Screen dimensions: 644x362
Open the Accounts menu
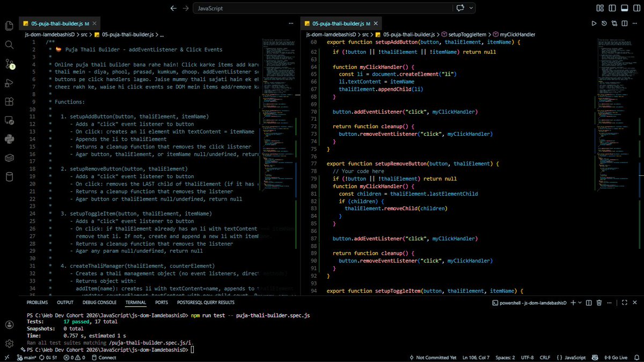[x=9, y=324]
